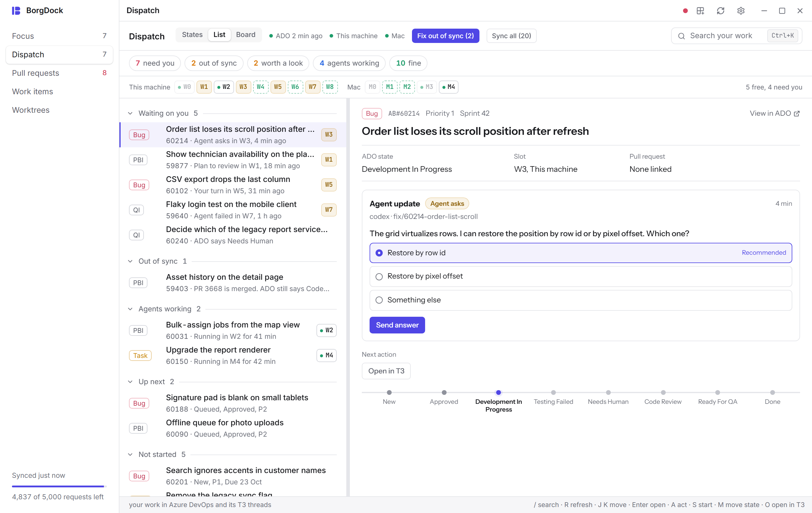Image resolution: width=812 pixels, height=513 pixels.
Task: Click W7 badge on Flaky login row
Action: 329,210
